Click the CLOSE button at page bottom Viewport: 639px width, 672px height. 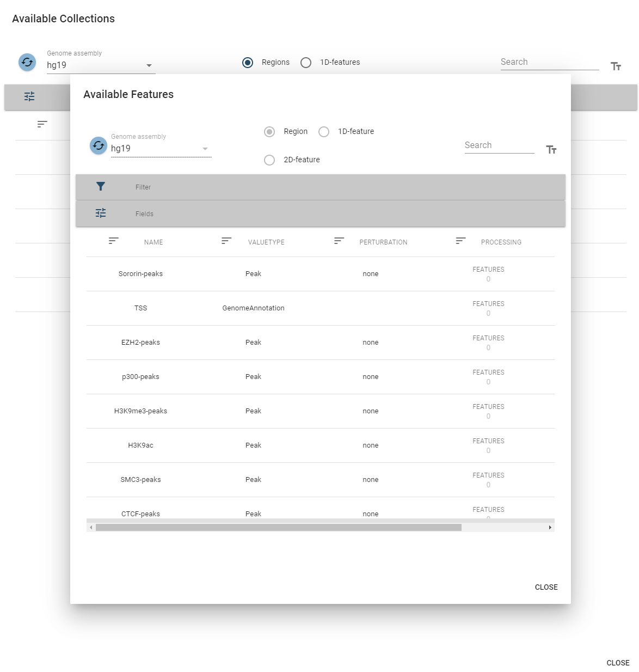(x=618, y=663)
